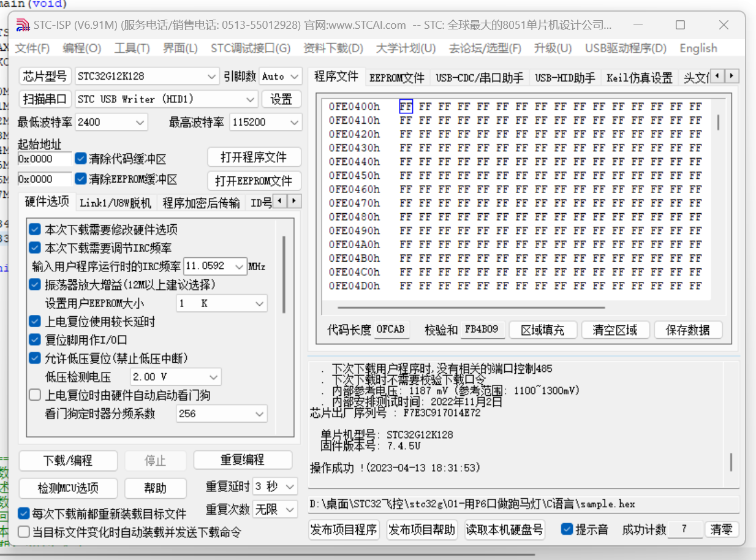Toggle 提示音 checkbox
Screen dimensions: 756x560
point(567,529)
